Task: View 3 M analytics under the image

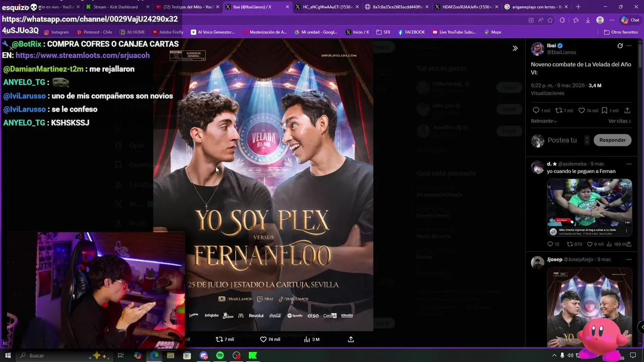Action: (x=312, y=339)
